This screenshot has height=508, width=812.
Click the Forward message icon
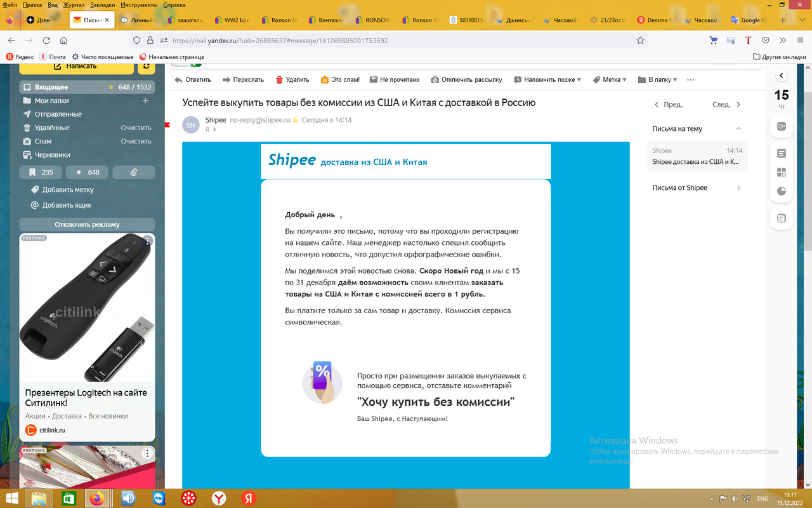pos(226,80)
